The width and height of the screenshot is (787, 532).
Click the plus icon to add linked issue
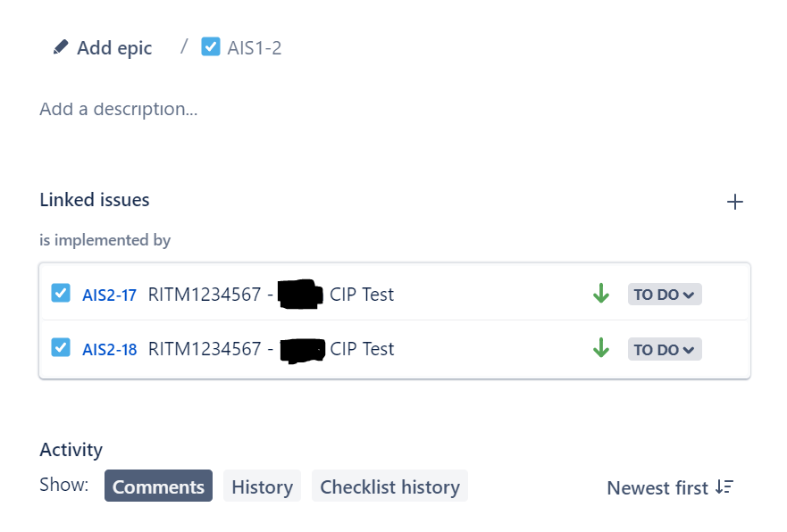(x=734, y=202)
